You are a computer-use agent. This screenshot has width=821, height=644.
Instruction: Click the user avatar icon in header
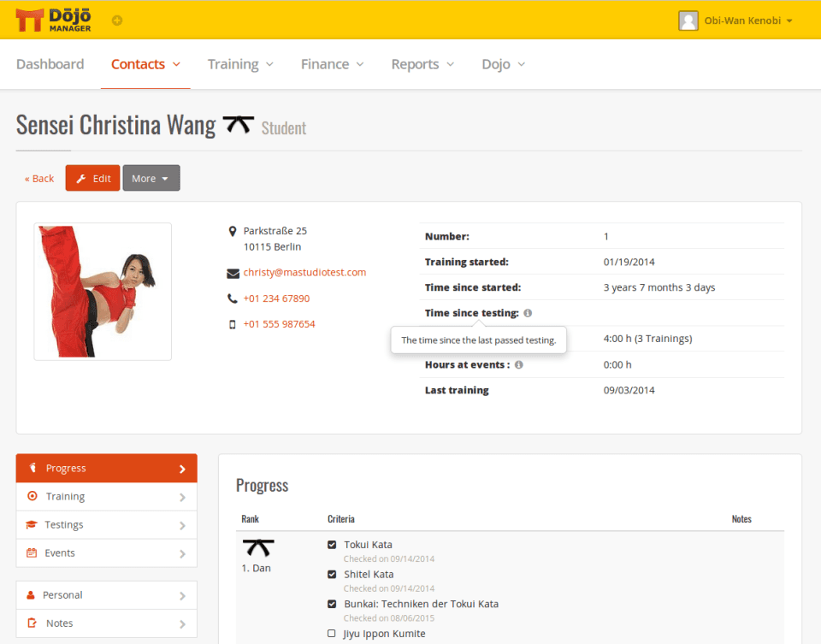coord(688,21)
